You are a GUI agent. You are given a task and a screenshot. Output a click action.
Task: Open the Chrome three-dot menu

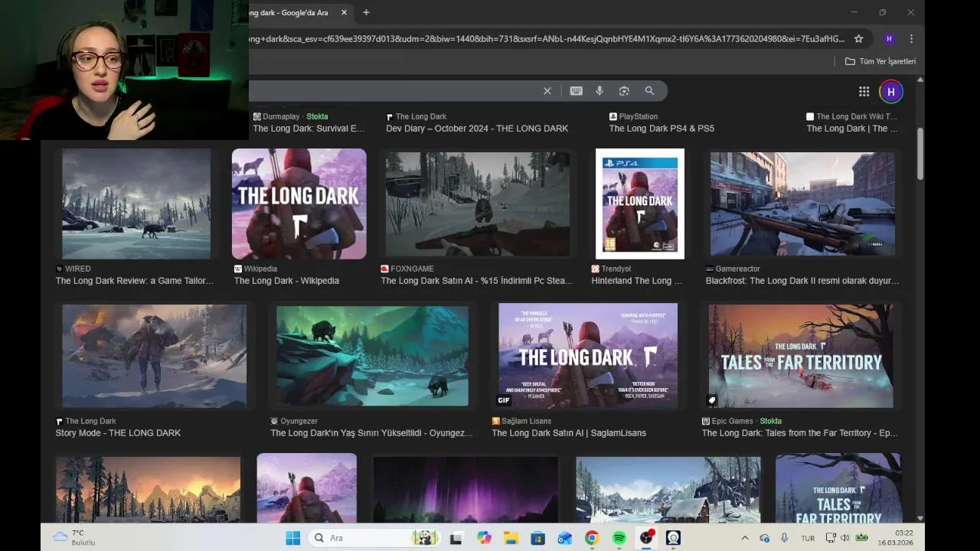pyautogui.click(x=911, y=38)
